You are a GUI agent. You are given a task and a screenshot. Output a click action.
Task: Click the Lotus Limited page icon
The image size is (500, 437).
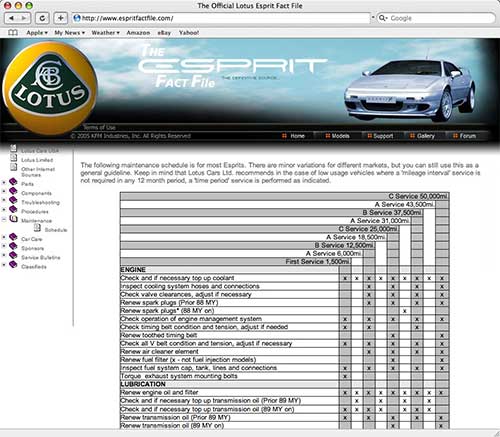tap(13, 158)
